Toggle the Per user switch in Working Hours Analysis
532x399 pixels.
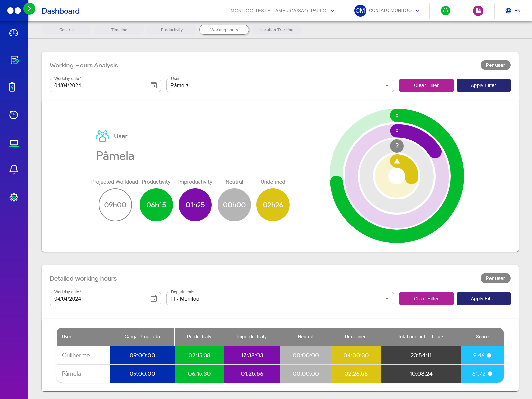click(x=495, y=65)
